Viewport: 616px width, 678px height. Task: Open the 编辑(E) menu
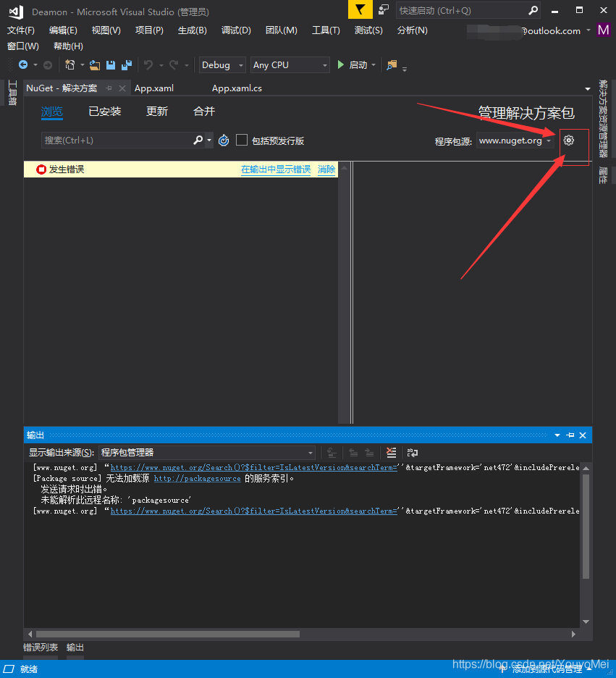tap(63, 30)
